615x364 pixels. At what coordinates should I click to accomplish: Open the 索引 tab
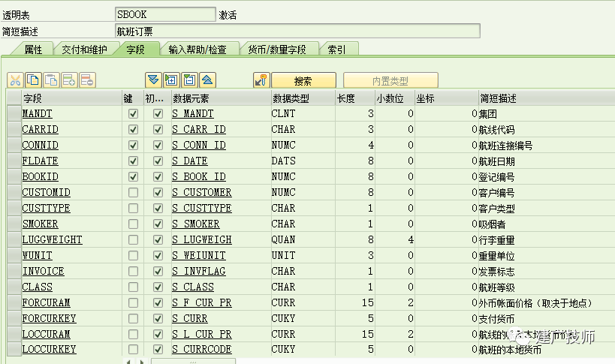point(337,50)
